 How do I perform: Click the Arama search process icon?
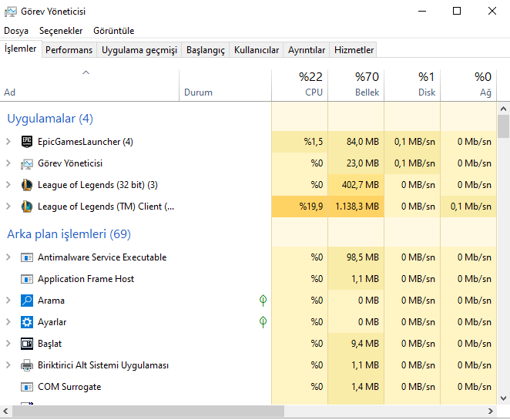pos(27,301)
